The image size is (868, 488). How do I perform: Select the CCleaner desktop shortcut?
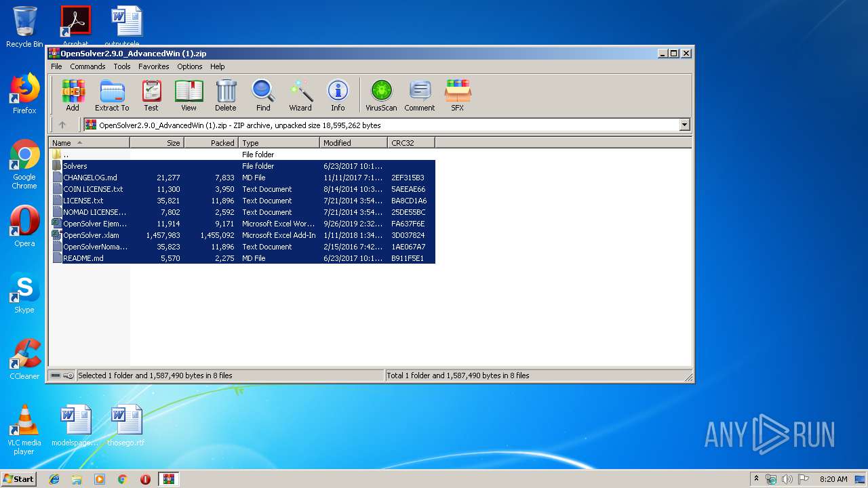[x=24, y=359]
